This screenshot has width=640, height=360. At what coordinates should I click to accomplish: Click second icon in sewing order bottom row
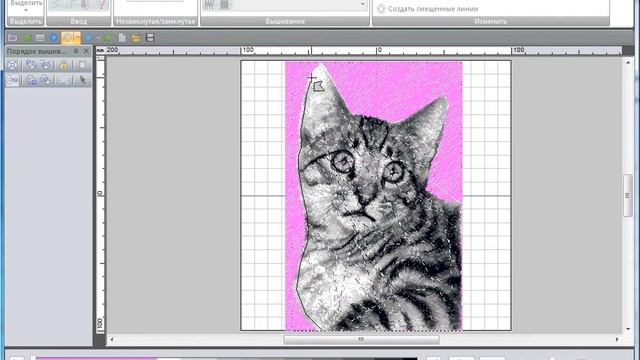click(x=31, y=80)
